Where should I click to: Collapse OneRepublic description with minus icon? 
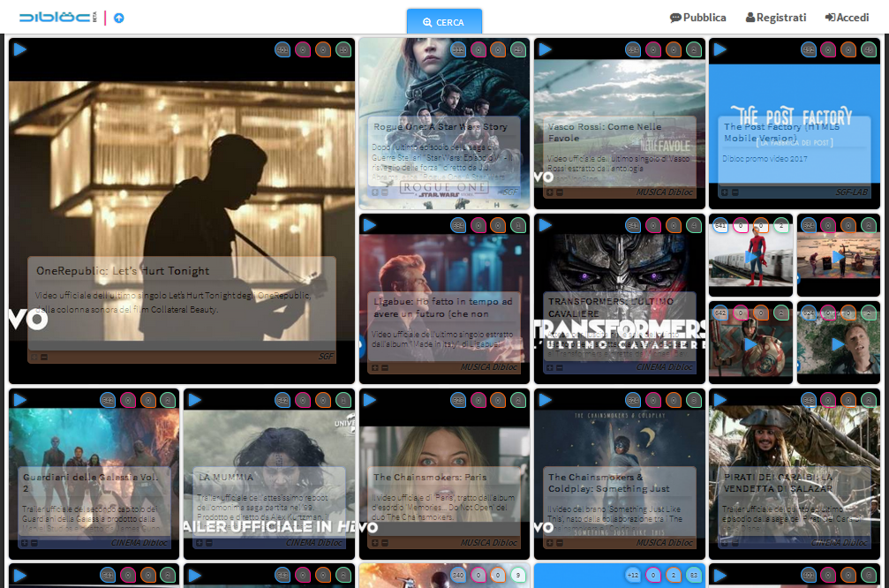[44, 358]
